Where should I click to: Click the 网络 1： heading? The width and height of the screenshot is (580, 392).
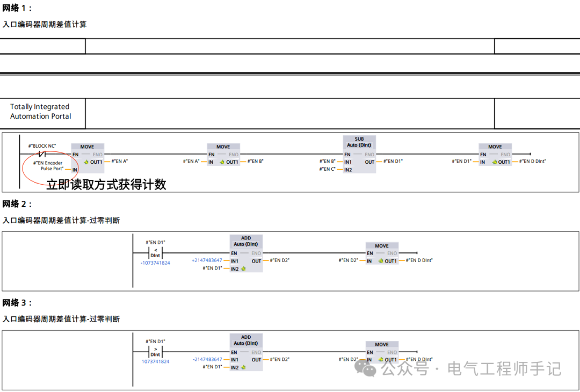coord(17,8)
